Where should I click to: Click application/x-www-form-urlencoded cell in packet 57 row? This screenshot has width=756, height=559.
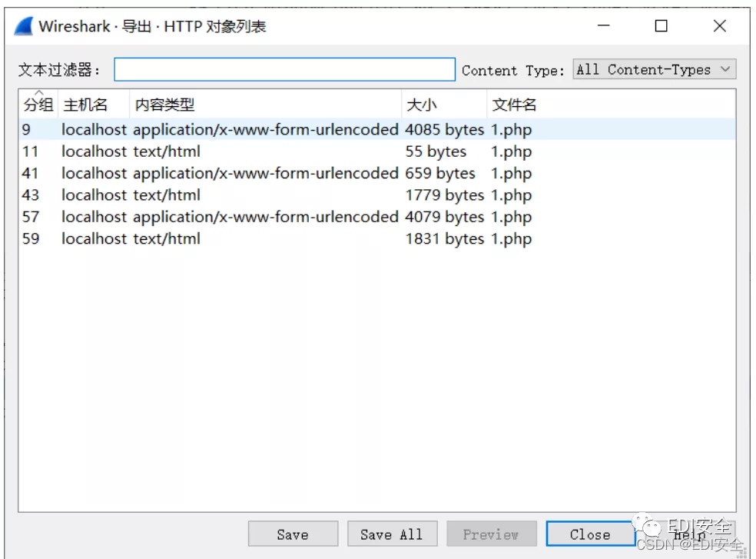pos(266,218)
